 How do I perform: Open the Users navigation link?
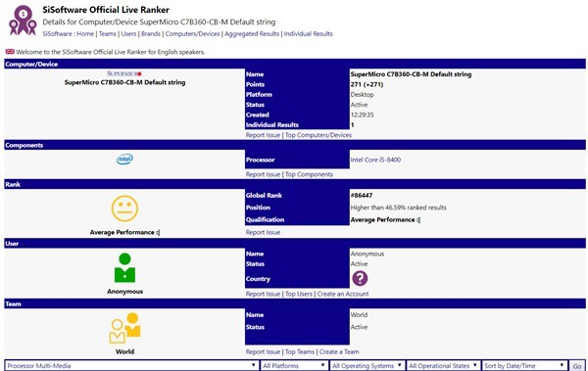[128, 33]
